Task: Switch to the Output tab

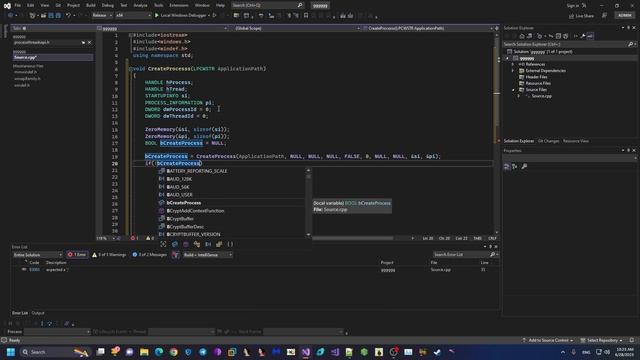Action: (38, 313)
